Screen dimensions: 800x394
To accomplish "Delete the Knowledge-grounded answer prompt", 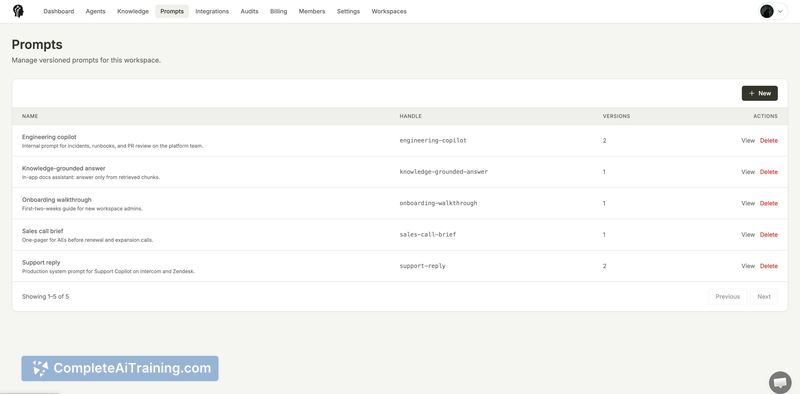I will click(769, 172).
